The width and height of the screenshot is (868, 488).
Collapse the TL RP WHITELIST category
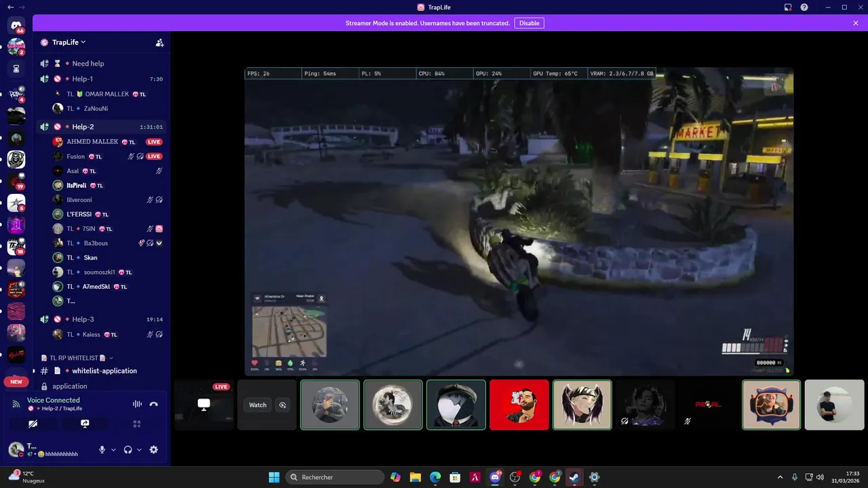click(x=77, y=358)
